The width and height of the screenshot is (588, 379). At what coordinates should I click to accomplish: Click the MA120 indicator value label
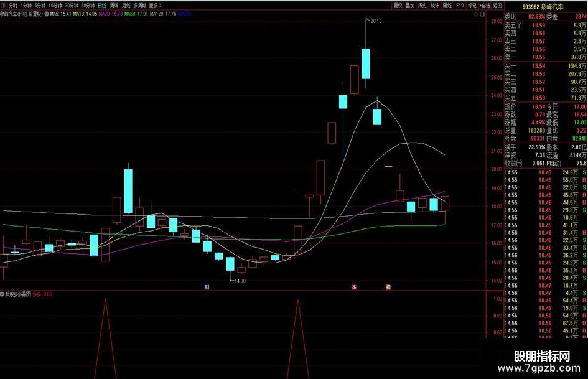pos(163,14)
